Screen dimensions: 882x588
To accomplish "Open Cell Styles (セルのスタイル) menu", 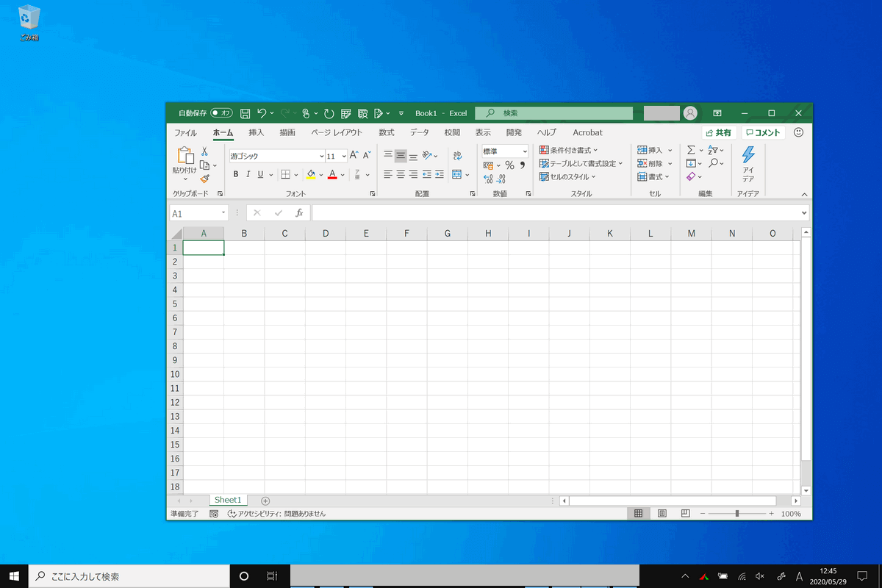I will point(567,176).
